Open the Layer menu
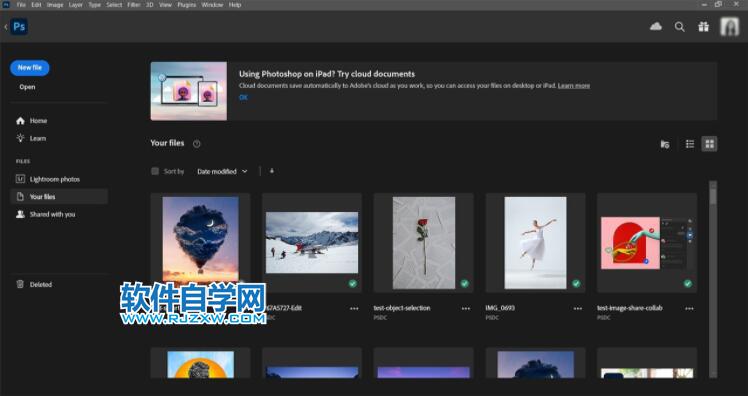Viewport: 748px width, 396px height. click(75, 5)
